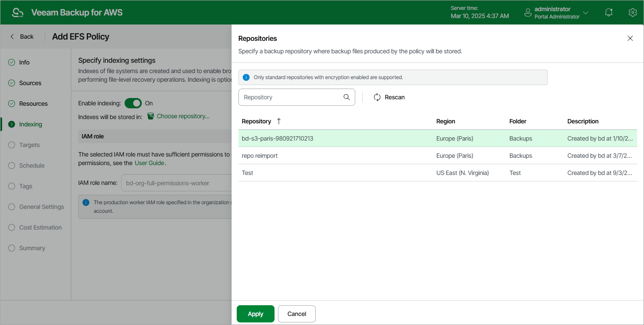
Task: Click the Apply button
Action: 255,314
